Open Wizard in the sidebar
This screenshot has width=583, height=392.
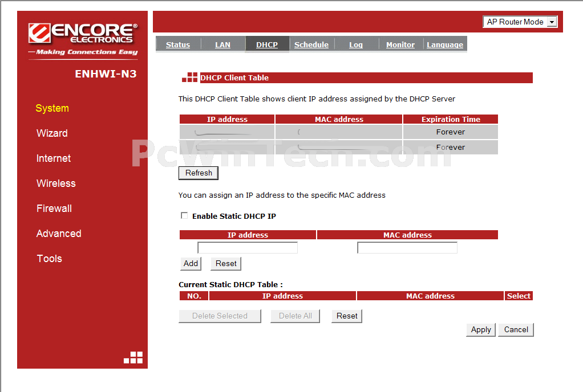click(52, 133)
